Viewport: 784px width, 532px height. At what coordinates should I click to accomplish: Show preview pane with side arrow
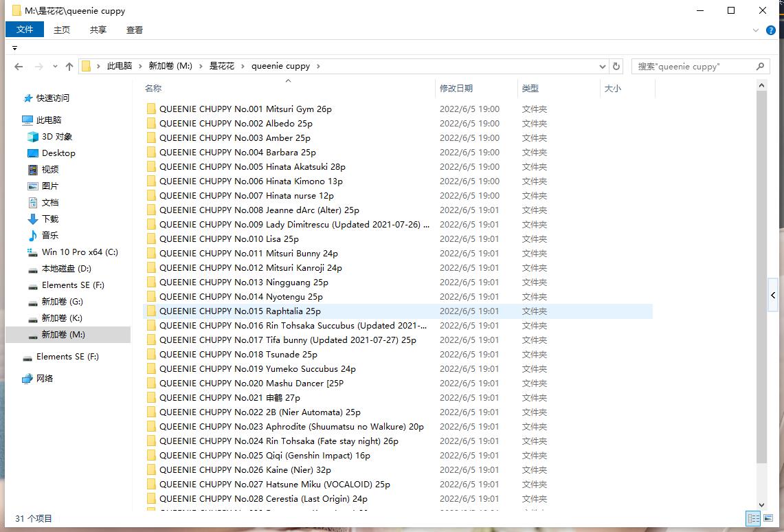coord(773,295)
